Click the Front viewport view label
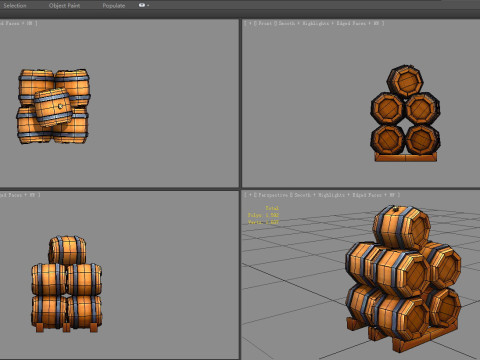 (264, 23)
